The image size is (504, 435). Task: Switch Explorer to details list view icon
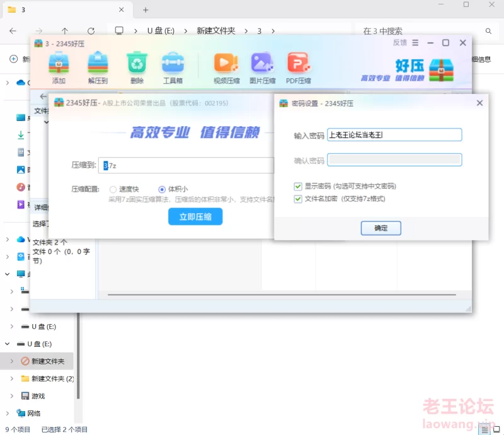484,429
